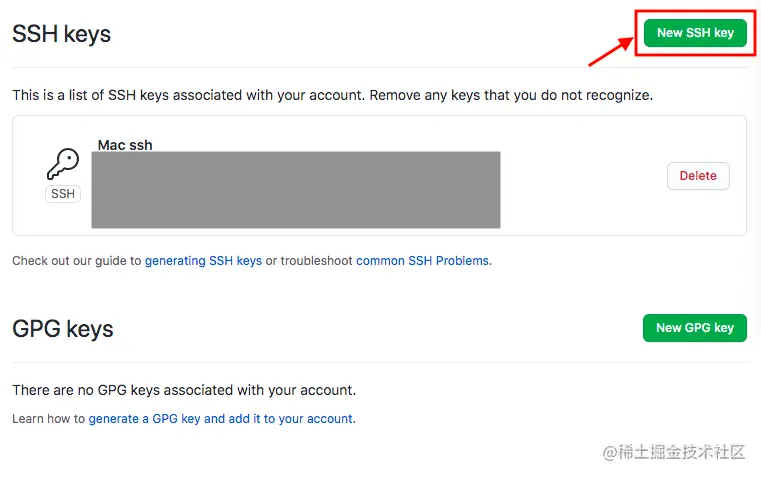
Task: Click the green New SSH key button
Action: [x=695, y=33]
